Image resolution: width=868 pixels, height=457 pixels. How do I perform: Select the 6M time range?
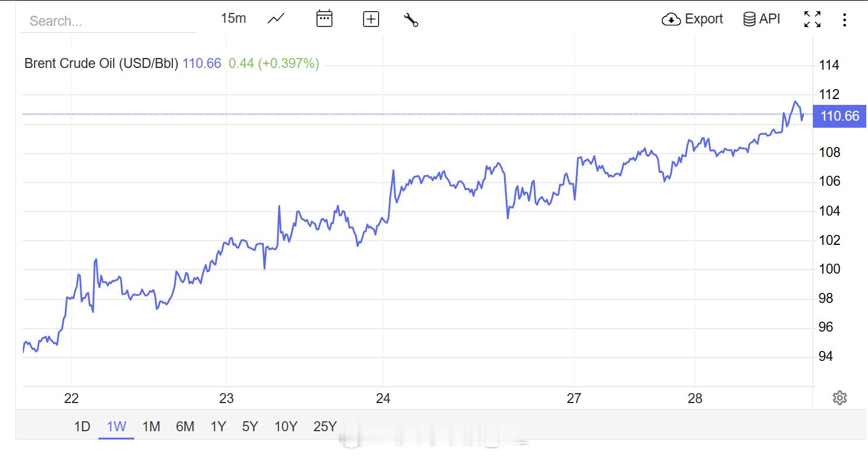point(185,427)
